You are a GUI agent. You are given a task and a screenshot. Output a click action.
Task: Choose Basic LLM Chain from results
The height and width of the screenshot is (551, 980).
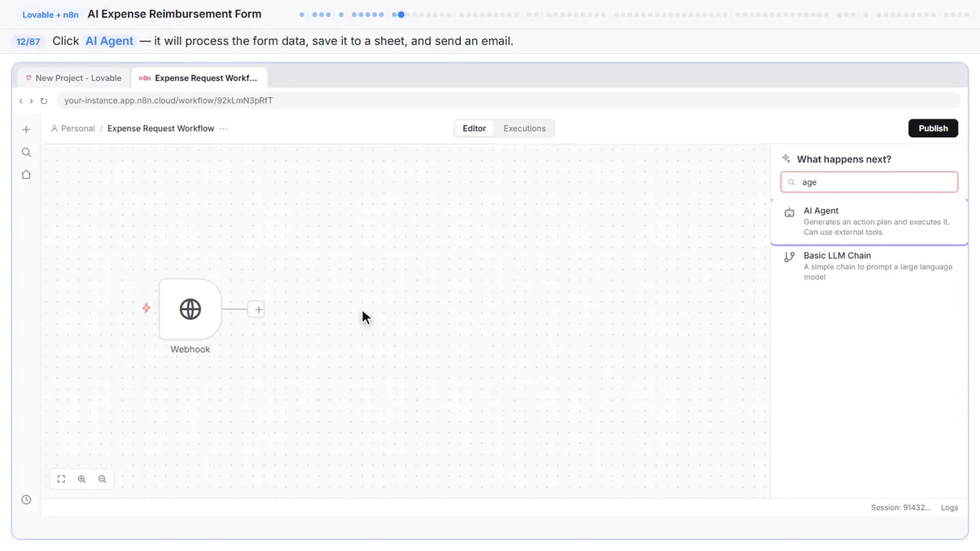tap(869, 266)
